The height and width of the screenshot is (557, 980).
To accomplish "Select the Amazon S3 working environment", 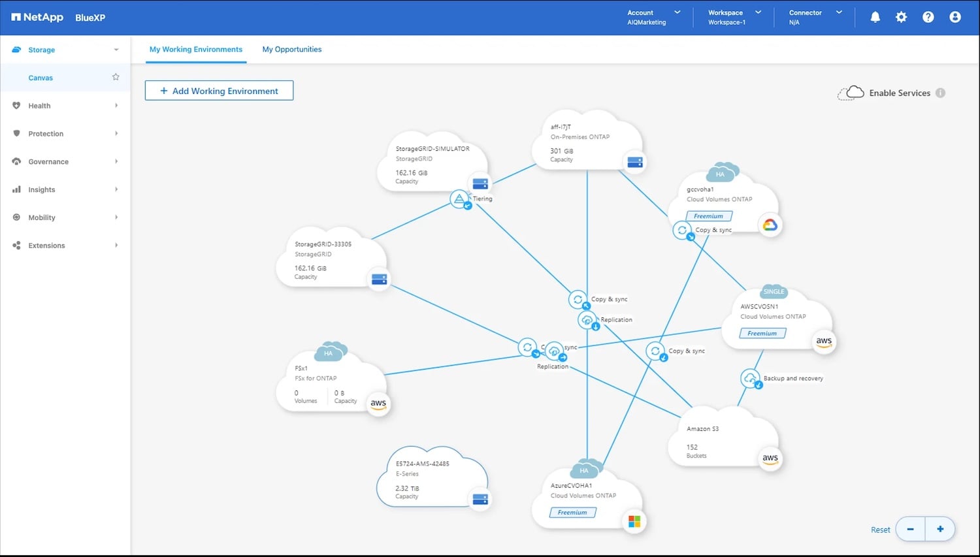I will pos(723,438).
